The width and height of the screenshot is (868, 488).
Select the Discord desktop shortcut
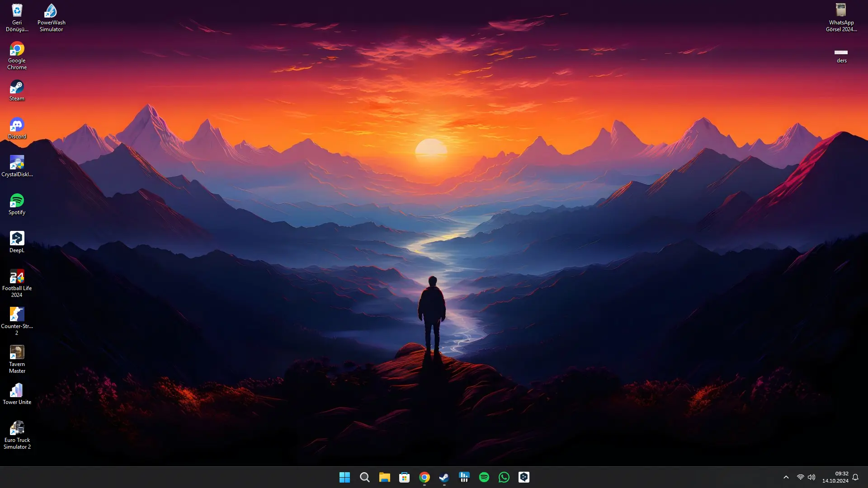click(17, 128)
